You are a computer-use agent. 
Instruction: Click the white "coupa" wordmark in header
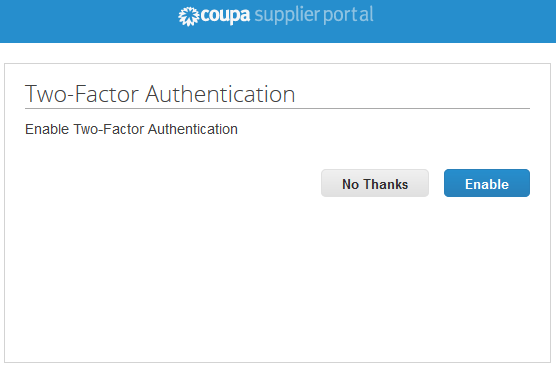[x=225, y=16]
